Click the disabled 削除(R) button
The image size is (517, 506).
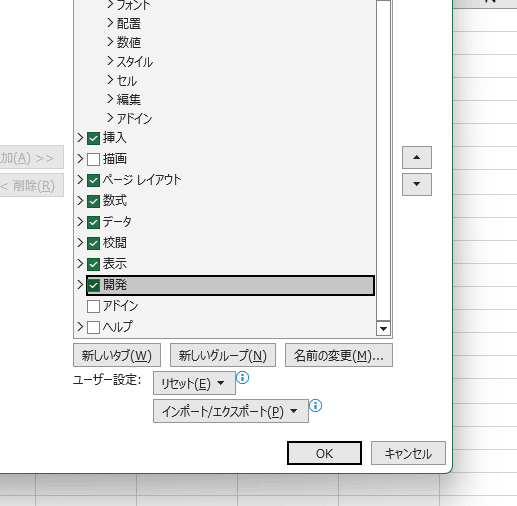(32, 185)
